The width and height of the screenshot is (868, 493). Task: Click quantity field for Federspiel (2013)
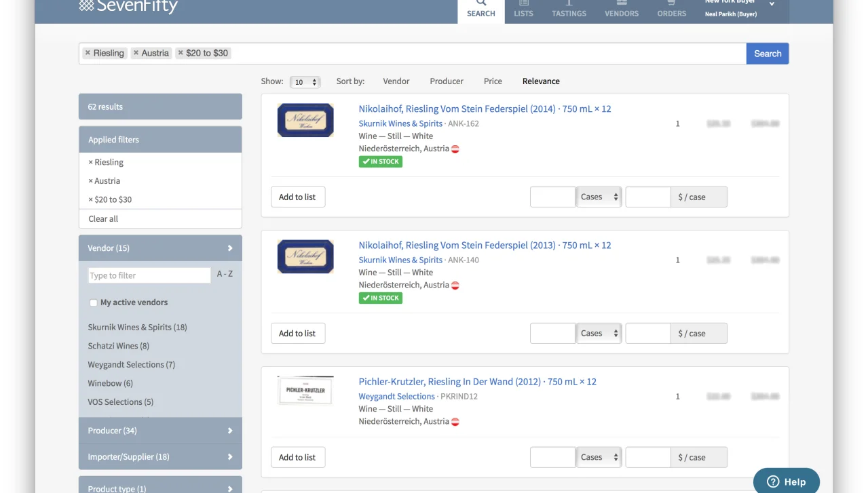[x=552, y=334]
